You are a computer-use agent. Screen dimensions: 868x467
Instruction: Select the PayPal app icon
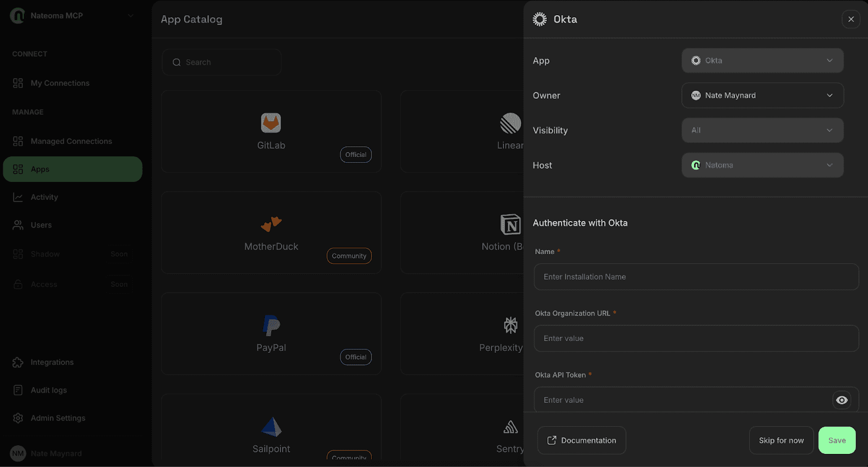click(271, 325)
